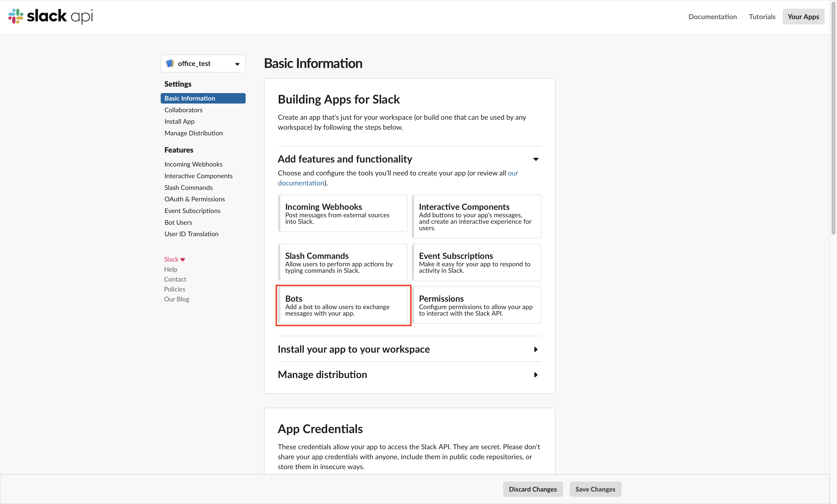
Task: Open the Policies link
Action: point(175,289)
